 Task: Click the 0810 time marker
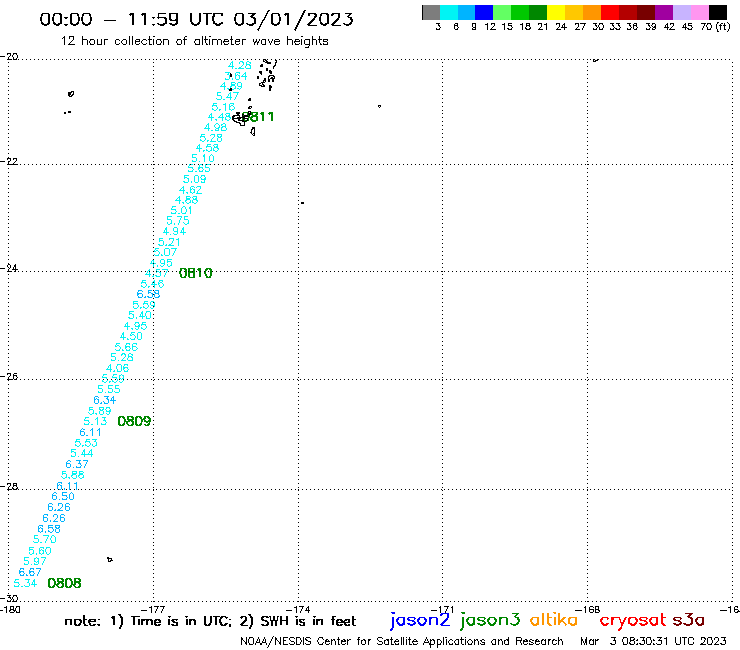[196, 273]
